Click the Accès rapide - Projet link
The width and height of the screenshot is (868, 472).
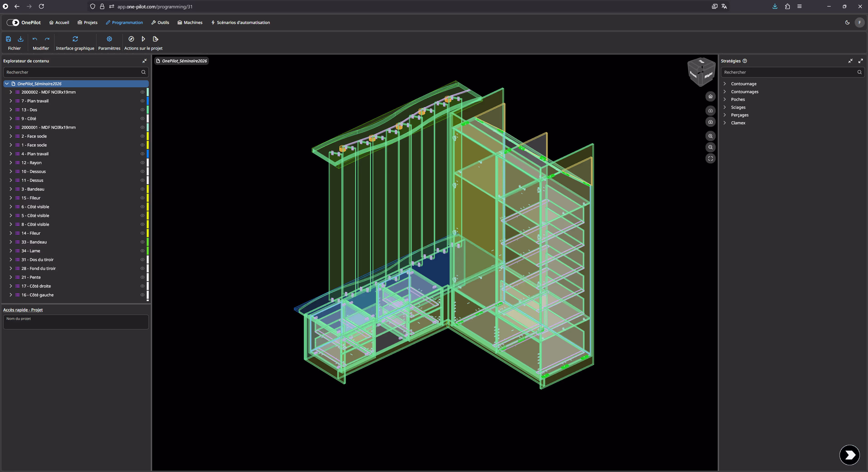click(23, 310)
